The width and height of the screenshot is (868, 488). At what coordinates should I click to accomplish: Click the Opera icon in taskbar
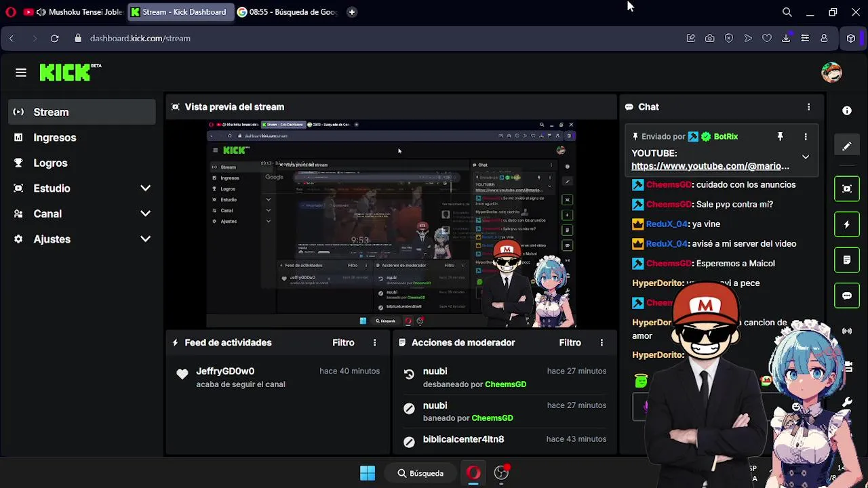(473, 473)
